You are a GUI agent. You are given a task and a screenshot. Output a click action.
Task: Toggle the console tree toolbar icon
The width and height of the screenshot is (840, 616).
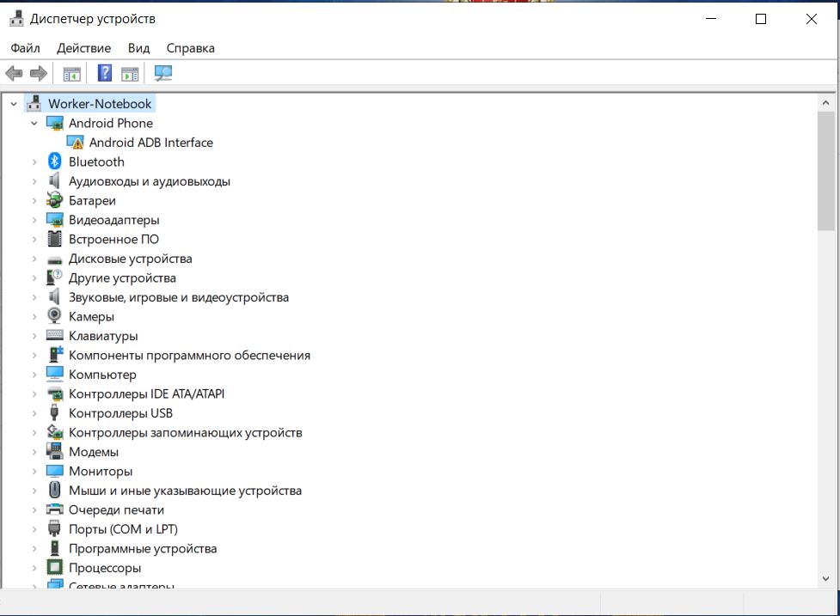(71, 73)
